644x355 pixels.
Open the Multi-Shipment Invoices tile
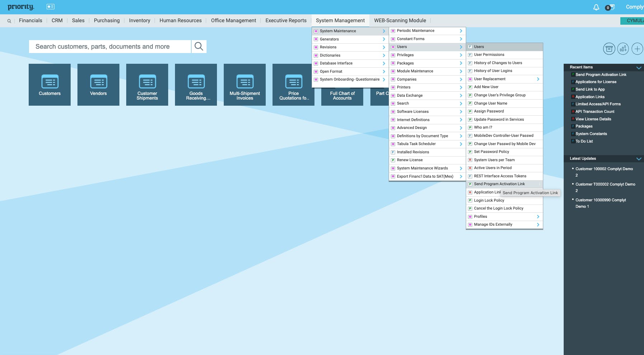coord(245,85)
